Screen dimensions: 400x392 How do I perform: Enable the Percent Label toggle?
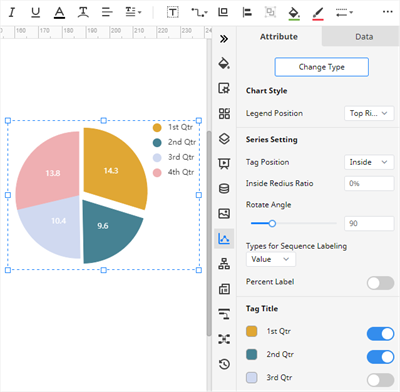click(380, 283)
